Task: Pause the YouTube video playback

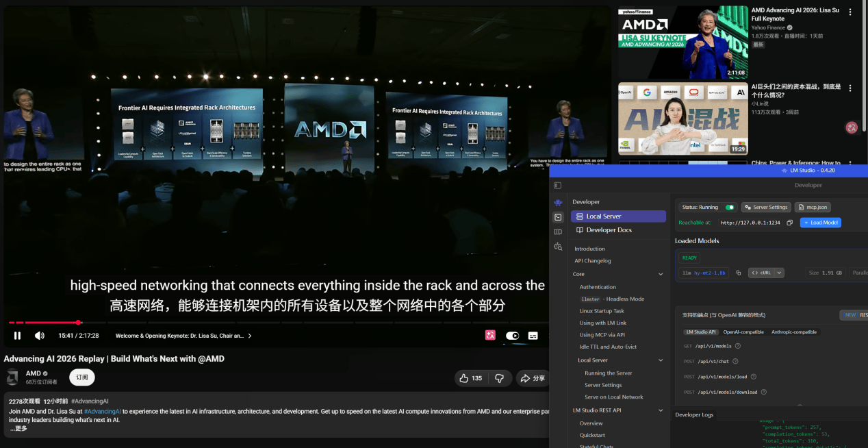Action: coord(18,336)
